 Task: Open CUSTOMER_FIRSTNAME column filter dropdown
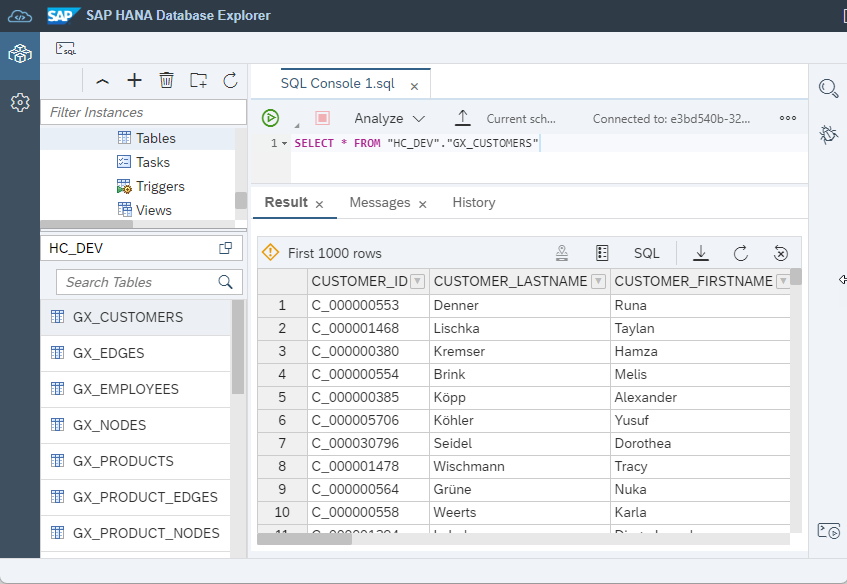[783, 281]
